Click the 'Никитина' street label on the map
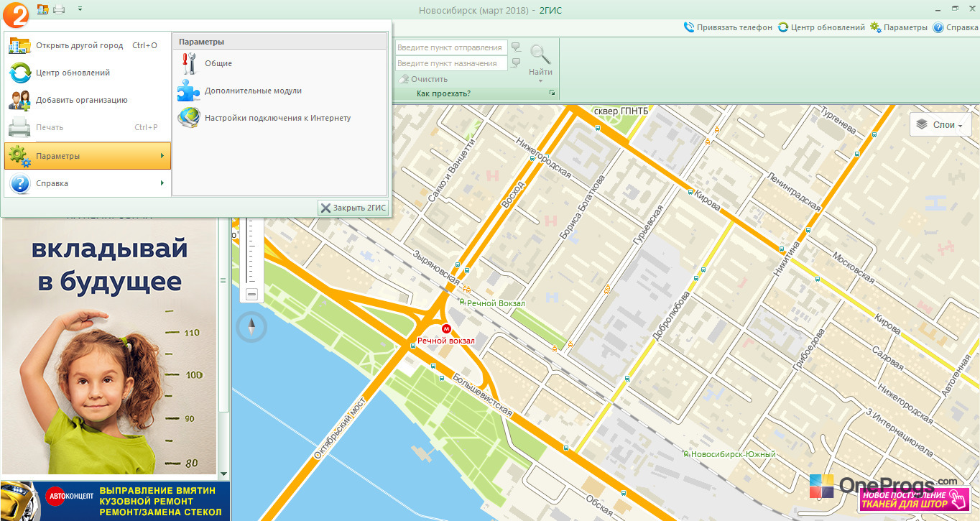 [787, 259]
